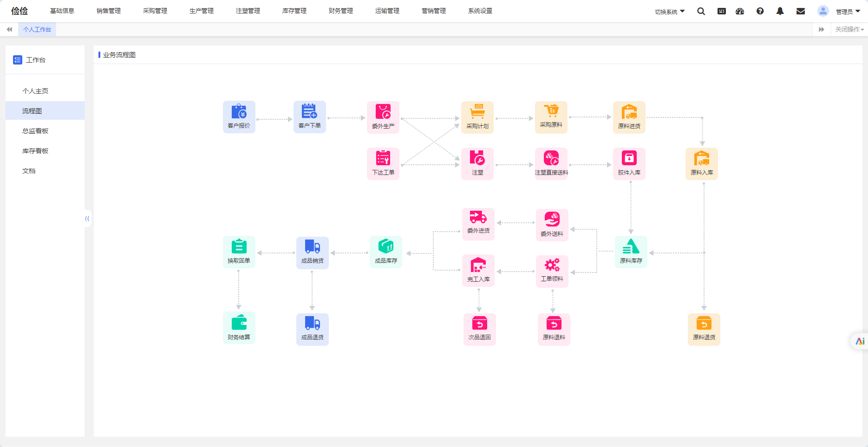Viewport: 868px width, 447px height.
Task: Open the 库存管理 menu
Action: click(294, 11)
